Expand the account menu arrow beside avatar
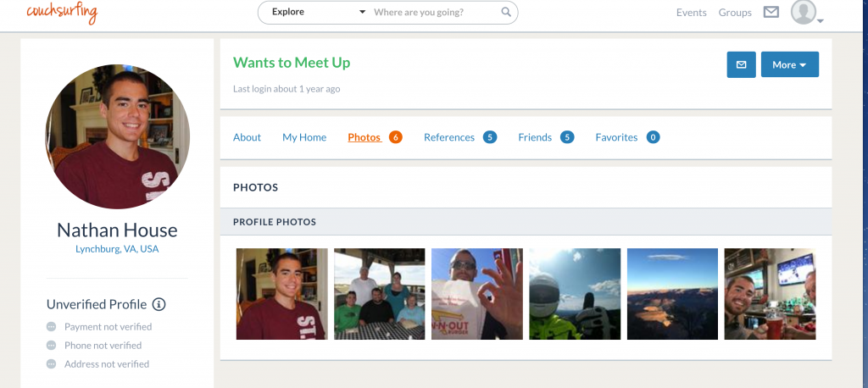This screenshot has height=388, width=868. click(821, 20)
